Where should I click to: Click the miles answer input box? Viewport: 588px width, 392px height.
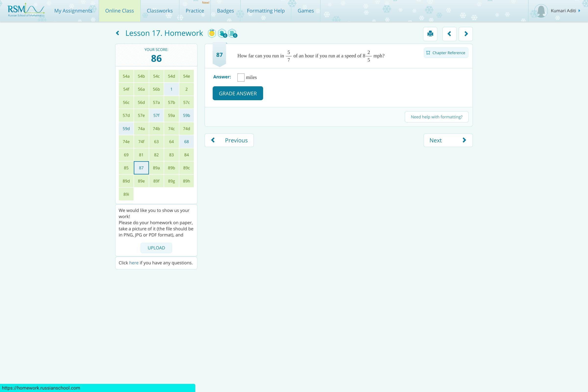point(241,77)
